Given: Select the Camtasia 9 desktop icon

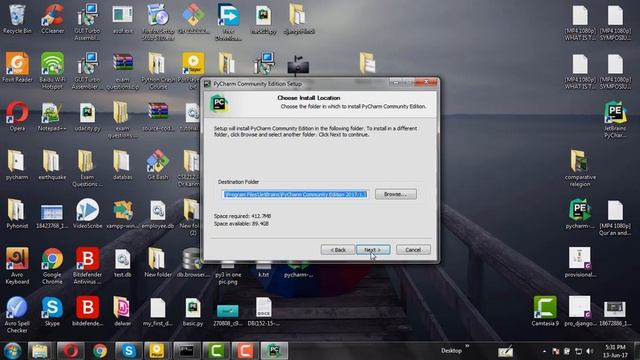Looking at the screenshot, I should tap(545, 311).
